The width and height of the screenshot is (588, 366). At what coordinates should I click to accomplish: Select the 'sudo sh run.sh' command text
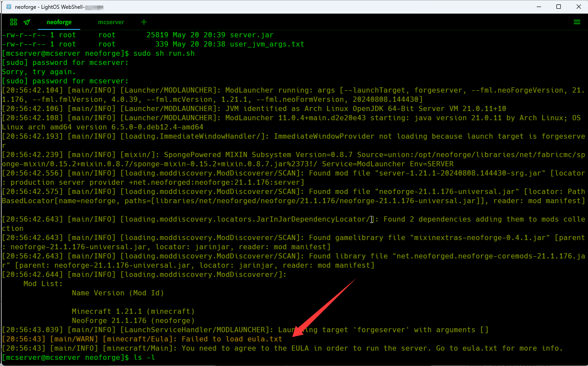(164, 54)
